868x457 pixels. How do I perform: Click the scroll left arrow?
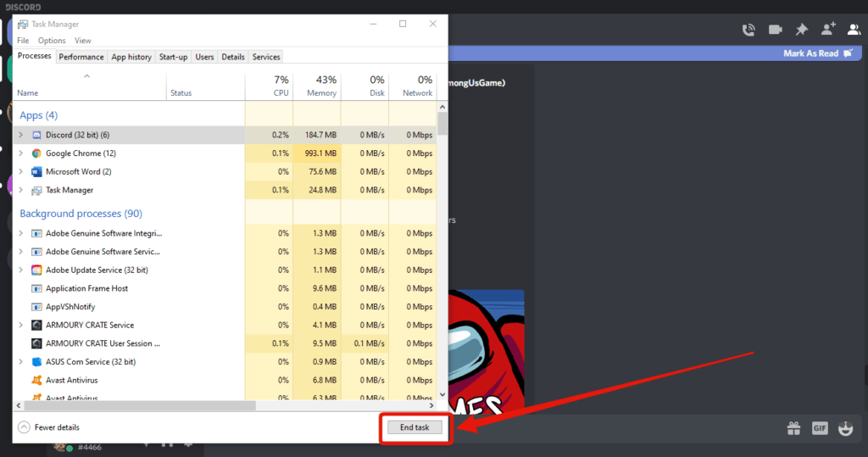19,405
